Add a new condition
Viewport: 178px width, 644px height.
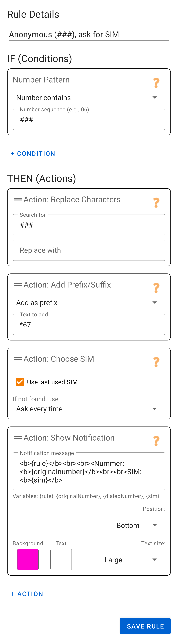pos(33,154)
